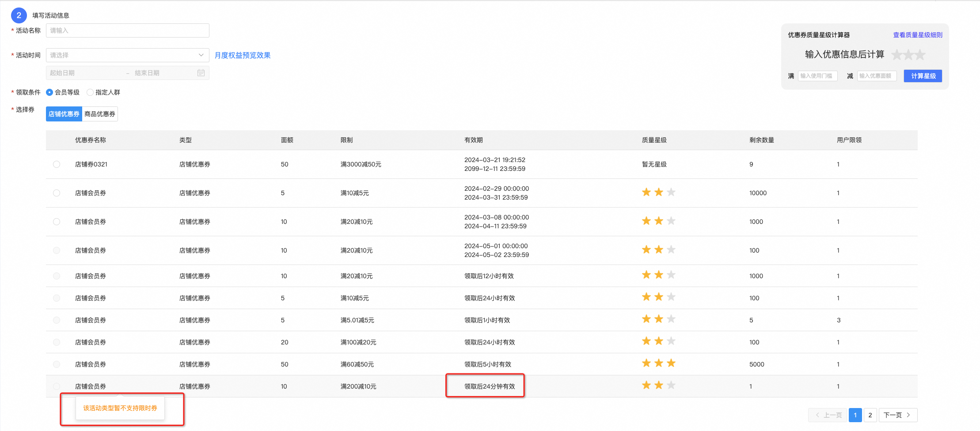The width and height of the screenshot is (980, 431).
Task: Click pagination page 1 button
Action: click(855, 415)
